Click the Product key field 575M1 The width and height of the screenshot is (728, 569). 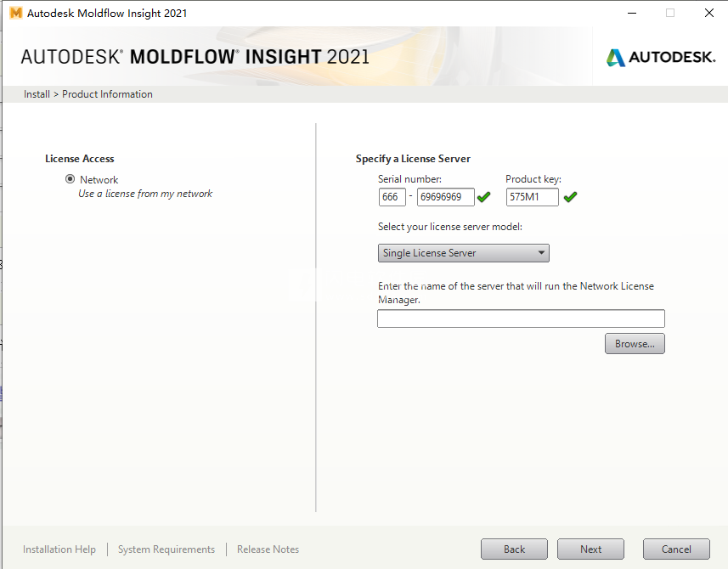click(532, 197)
